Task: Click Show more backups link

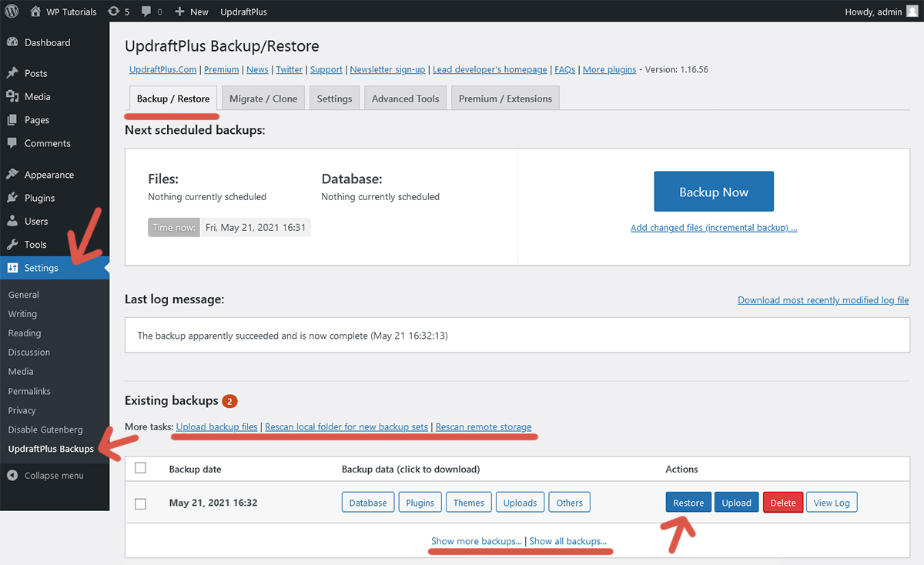Action: 477,541
